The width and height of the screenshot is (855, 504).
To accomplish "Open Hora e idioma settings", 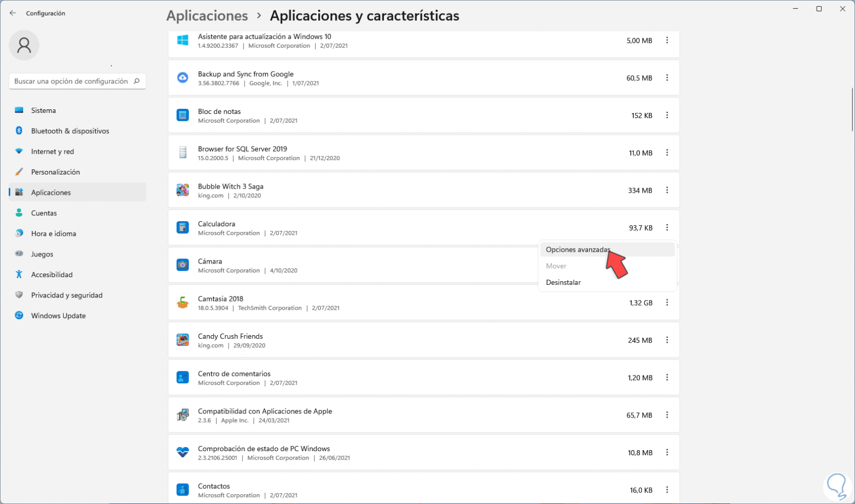I will [77, 234].
